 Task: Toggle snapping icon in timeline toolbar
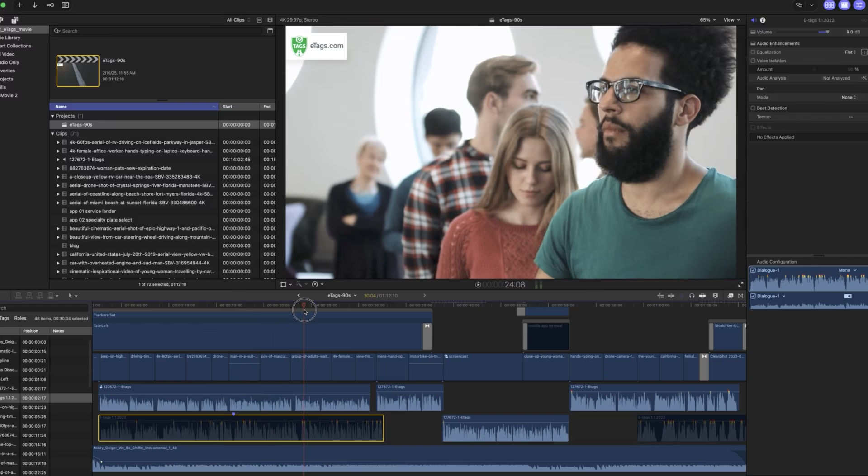702,296
